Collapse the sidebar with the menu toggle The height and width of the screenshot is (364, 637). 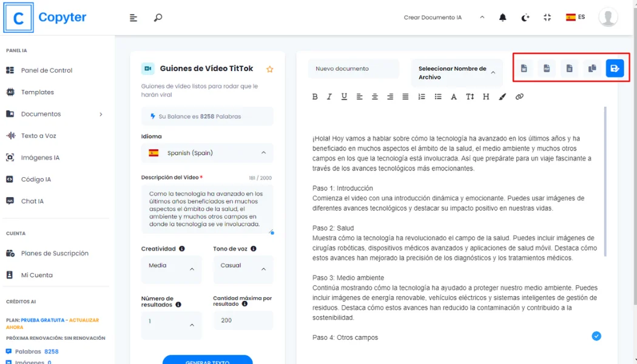pos(133,18)
